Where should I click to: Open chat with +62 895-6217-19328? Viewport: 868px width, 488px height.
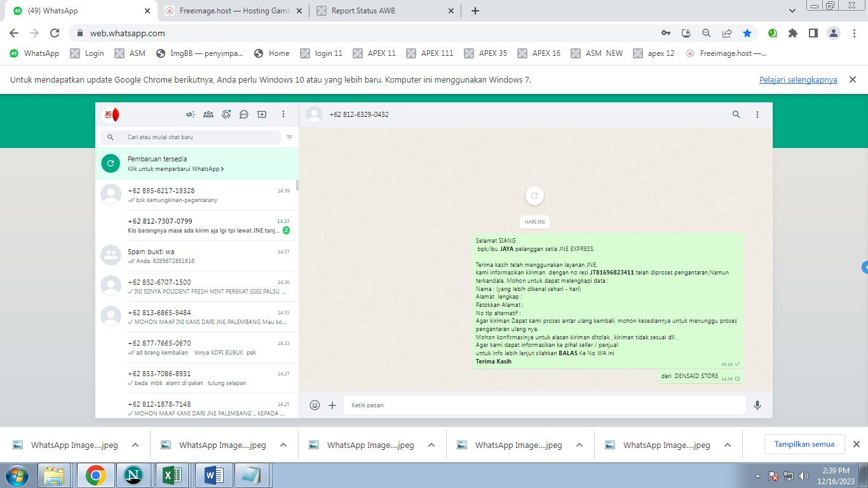pos(197,195)
